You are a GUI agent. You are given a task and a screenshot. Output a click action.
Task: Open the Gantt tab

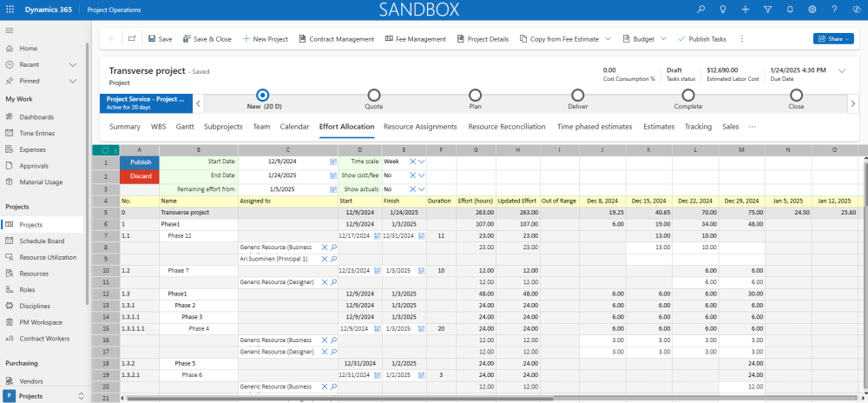pyautogui.click(x=185, y=127)
